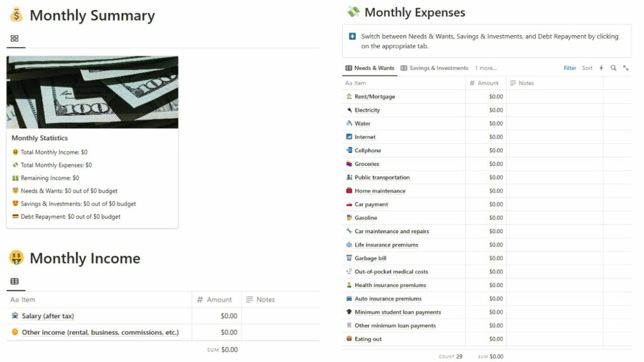
Task: Click the table view icon under Monthly Income
Action: point(14,281)
